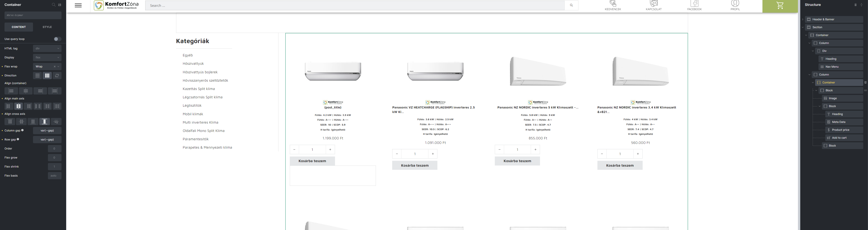Switch to the STYLE tab
This screenshot has width=868, height=230.
pyautogui.click(x=47, y=27)
